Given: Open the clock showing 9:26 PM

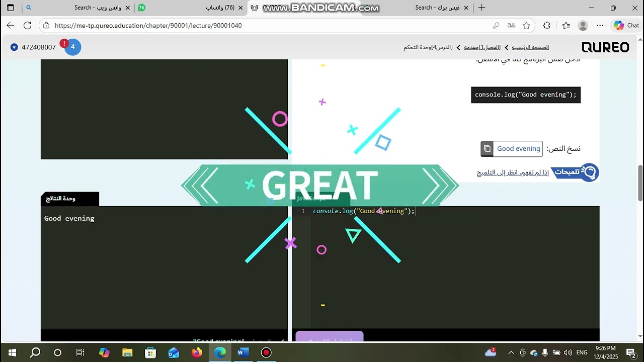Looking at the screenshot, I should pos(605,352).
